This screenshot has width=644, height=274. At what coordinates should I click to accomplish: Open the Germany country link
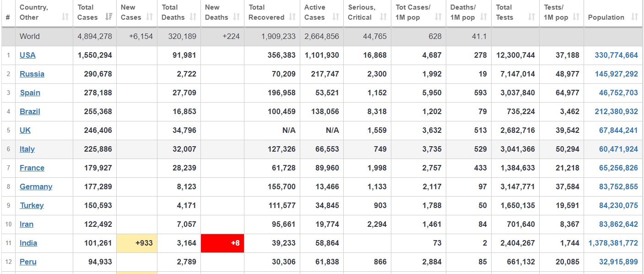pos(36,186)
